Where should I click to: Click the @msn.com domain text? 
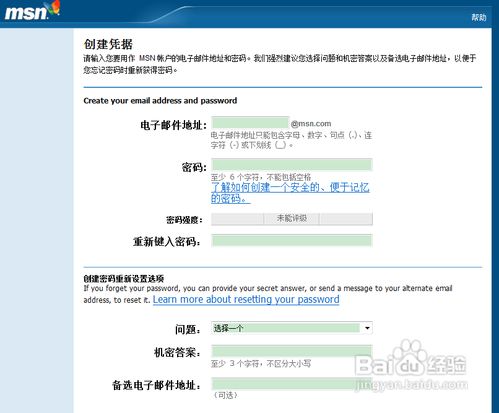[x=311, y=124]
